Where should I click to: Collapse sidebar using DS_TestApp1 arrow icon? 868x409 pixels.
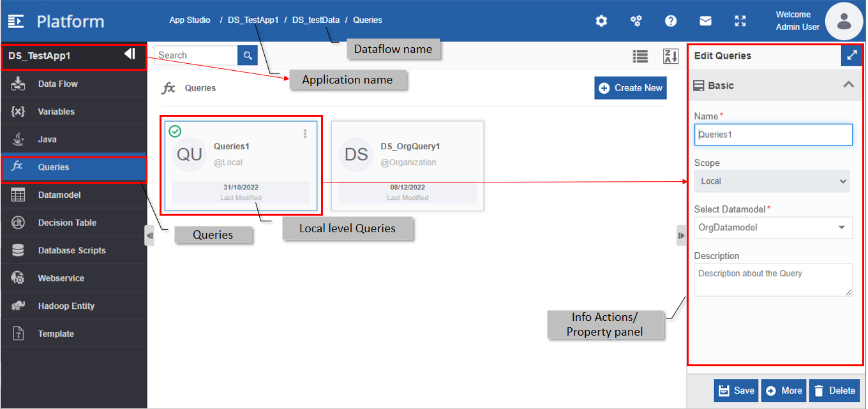[x=130, y=54]
